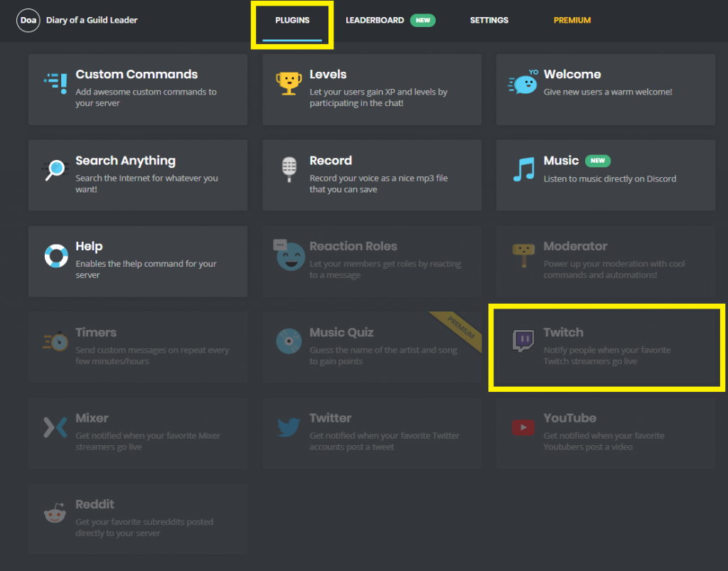728x571 pixels.
Task: Click the NEW badge beside Music
Action: point(597,161)
